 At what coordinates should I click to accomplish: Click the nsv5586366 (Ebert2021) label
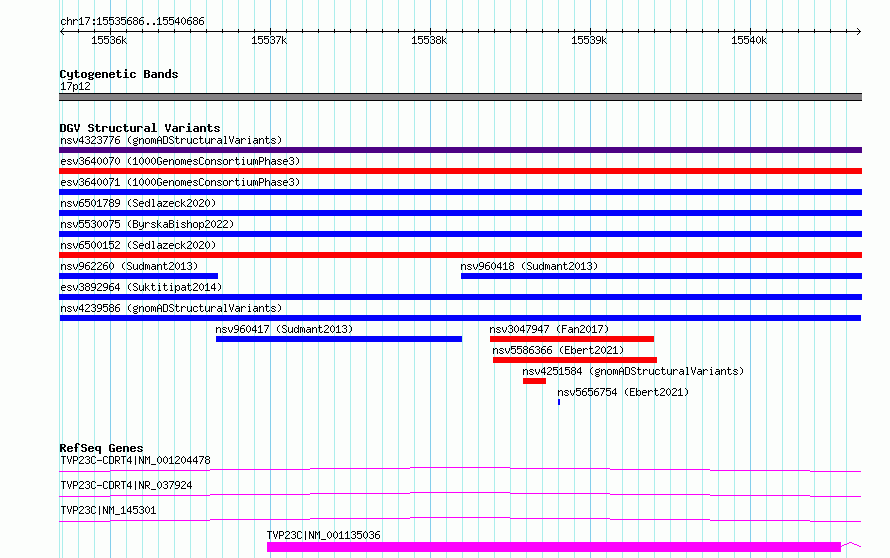point(558,350)
